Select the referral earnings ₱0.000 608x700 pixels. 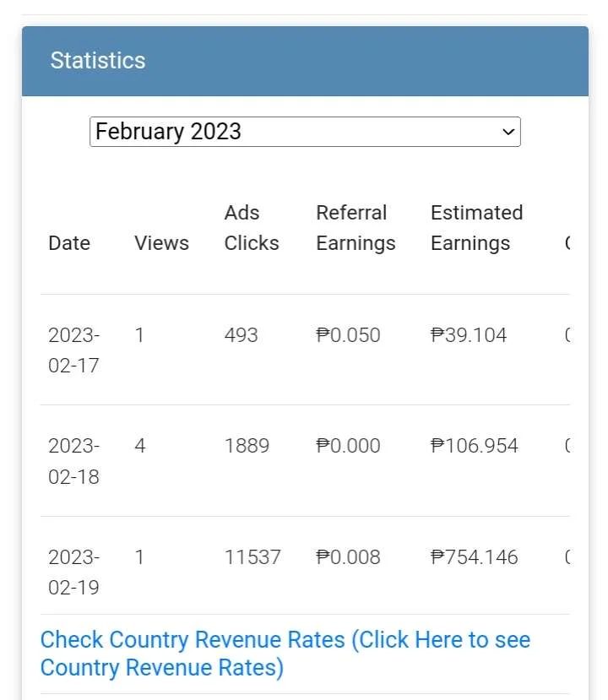point(348,446)
